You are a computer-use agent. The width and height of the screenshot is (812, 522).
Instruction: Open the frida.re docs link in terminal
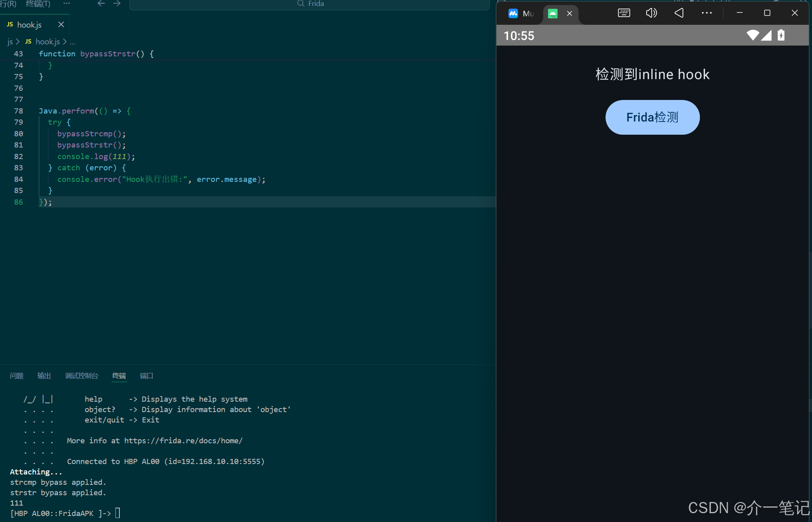coord(183,441)
